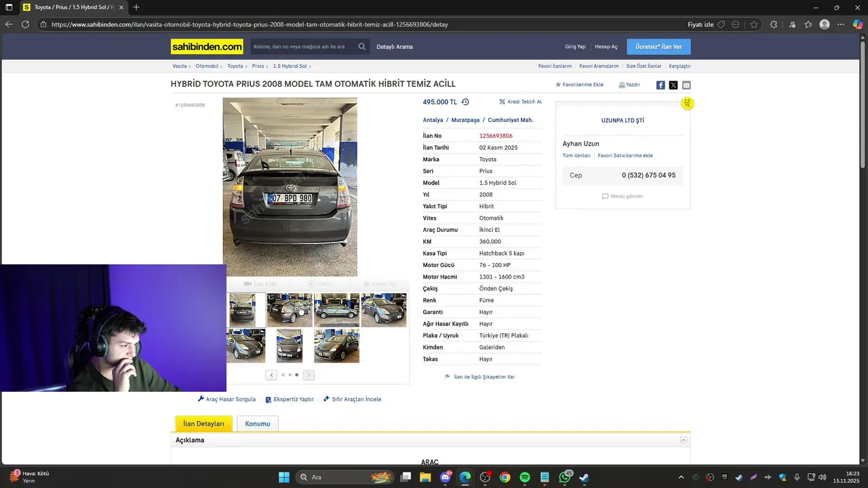Open Windows Start menu

(284, 477)
